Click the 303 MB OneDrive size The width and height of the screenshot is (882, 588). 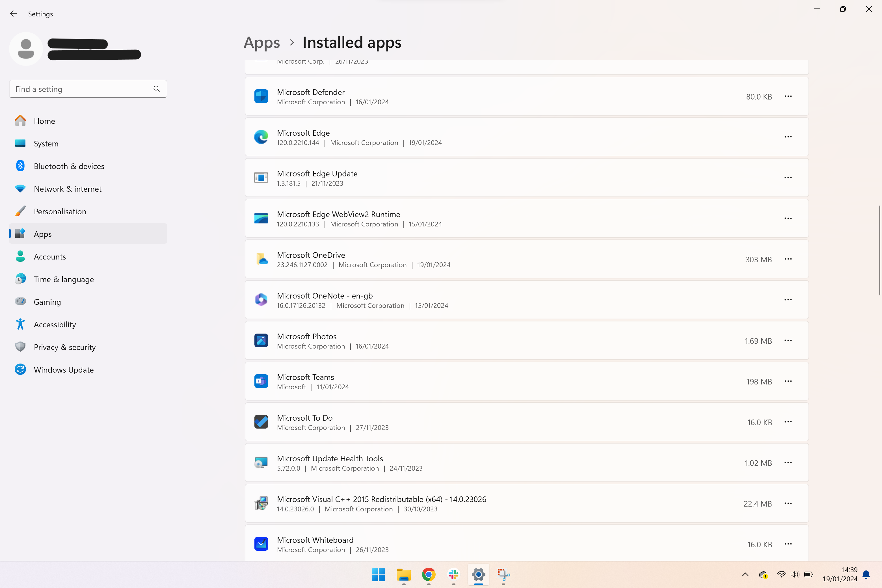coord(758,260)
